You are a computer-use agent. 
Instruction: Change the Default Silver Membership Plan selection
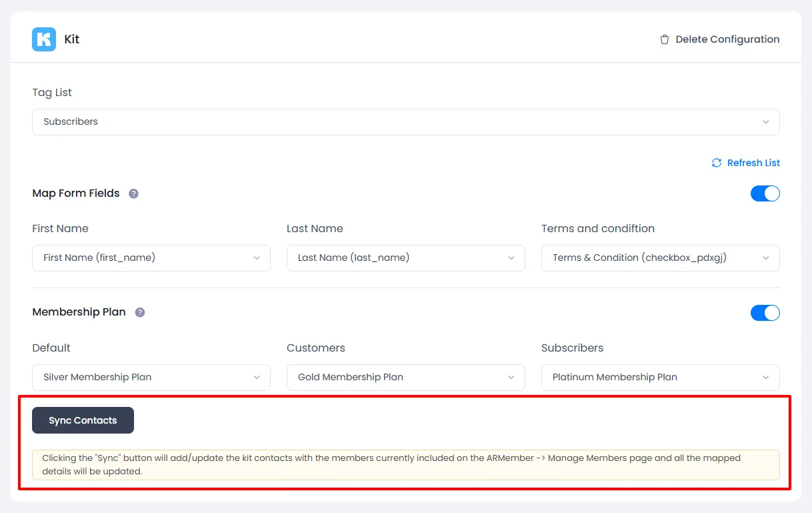click(151, 377)
